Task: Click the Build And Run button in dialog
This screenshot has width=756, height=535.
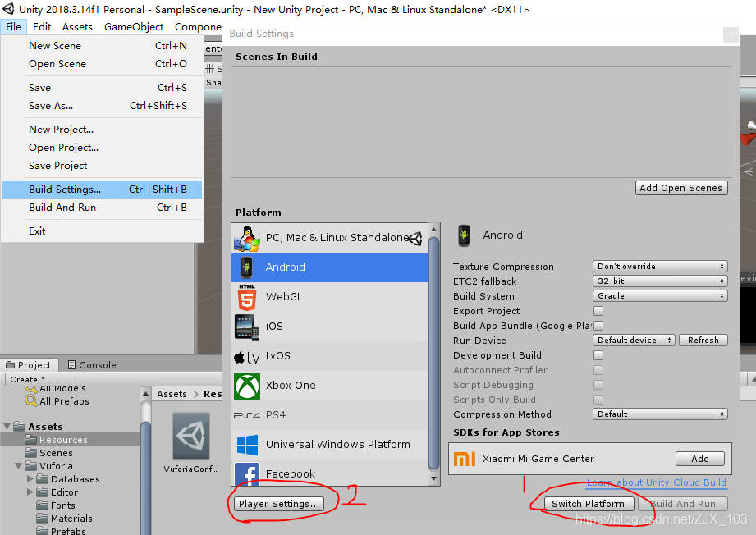Action: click(683, 504)
